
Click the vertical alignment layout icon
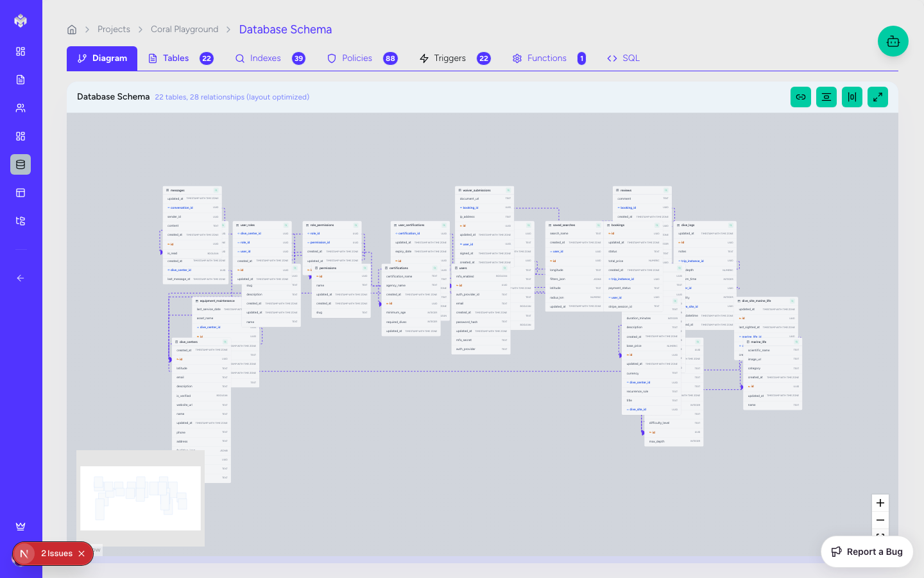[x=826, y=97]
